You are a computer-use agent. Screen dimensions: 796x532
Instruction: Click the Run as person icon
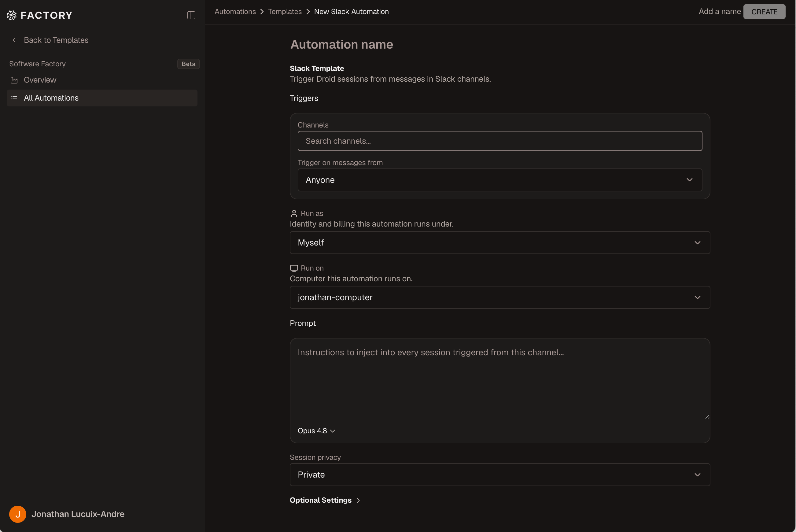(x=294, y=213)
